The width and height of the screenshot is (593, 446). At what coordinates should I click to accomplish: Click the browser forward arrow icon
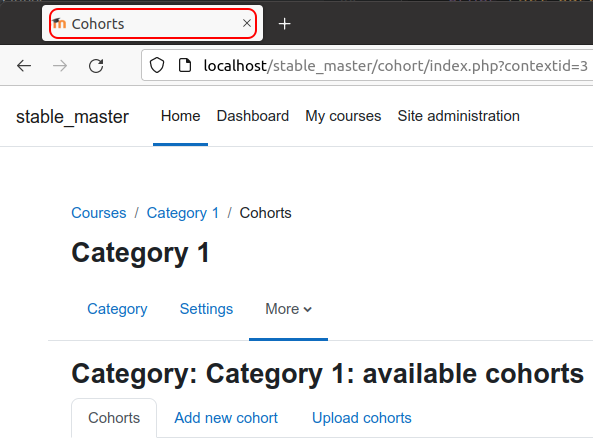point(60,66)
